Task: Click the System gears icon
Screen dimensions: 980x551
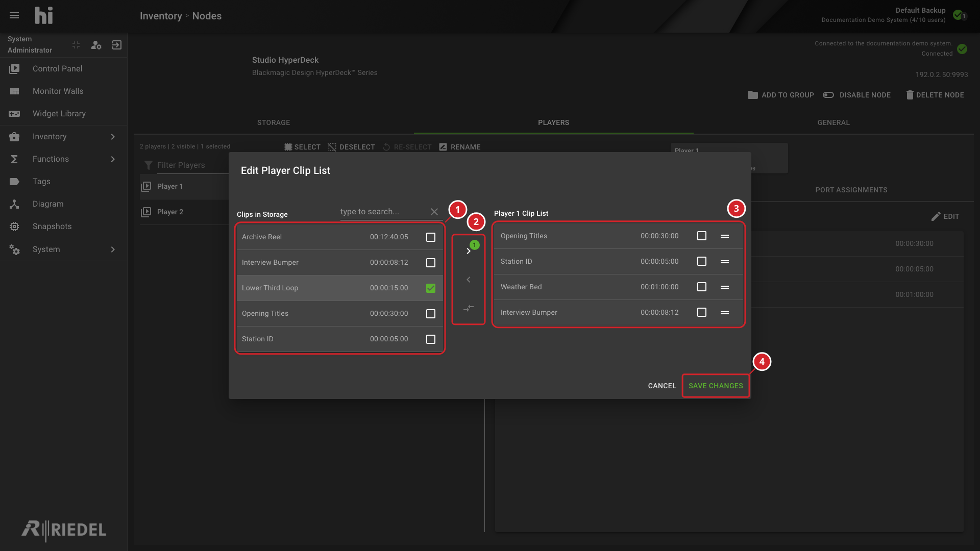Action: tap(14, 249)
